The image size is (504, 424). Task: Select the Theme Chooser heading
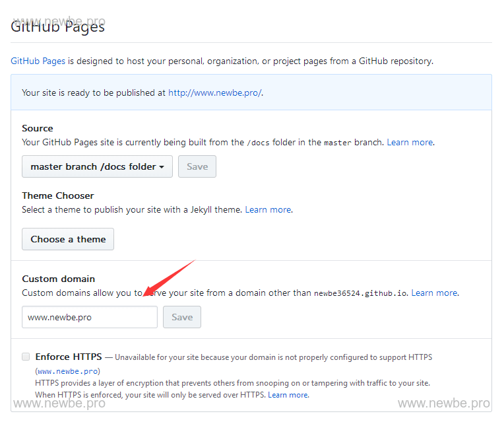click(58, 195)
